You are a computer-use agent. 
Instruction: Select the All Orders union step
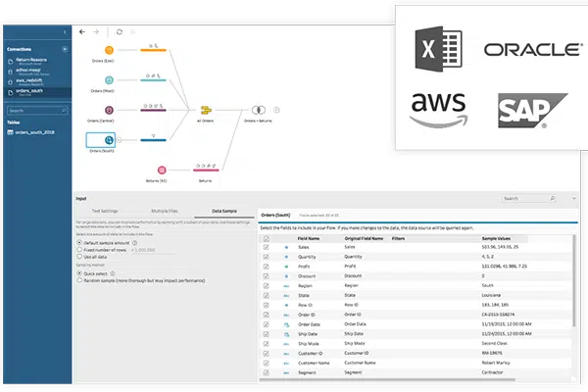(206, 110)
